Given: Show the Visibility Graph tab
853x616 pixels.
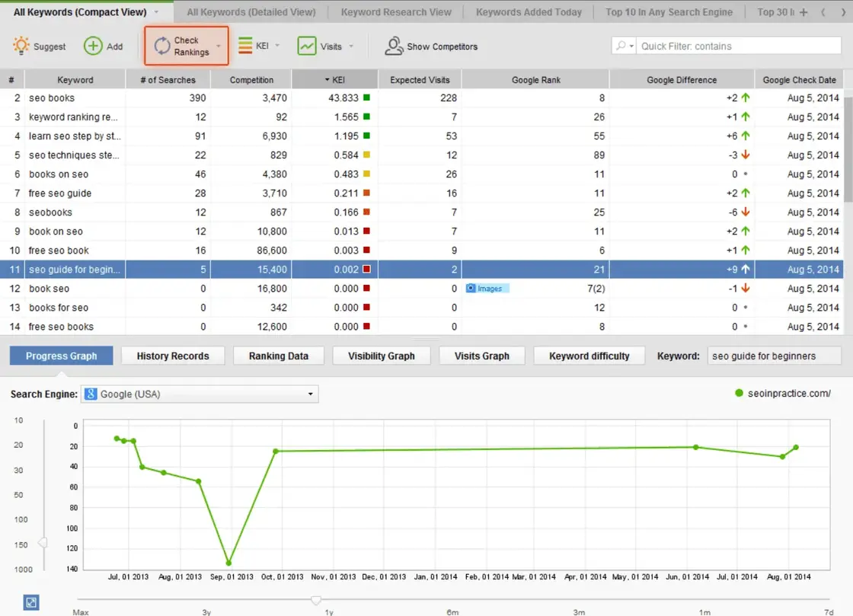Looking at the screenshot, I should click(x=382, y=356).
